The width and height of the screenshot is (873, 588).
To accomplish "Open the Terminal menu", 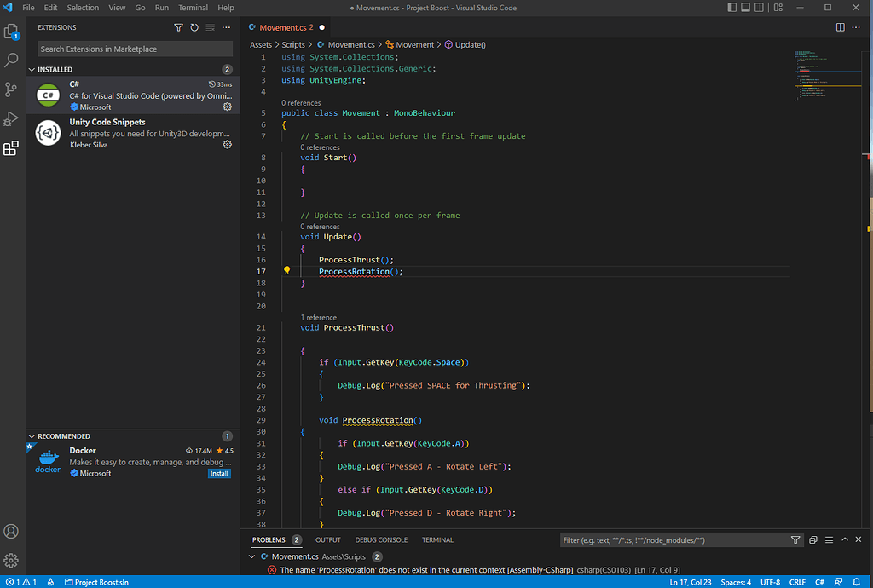I will 193,8.
